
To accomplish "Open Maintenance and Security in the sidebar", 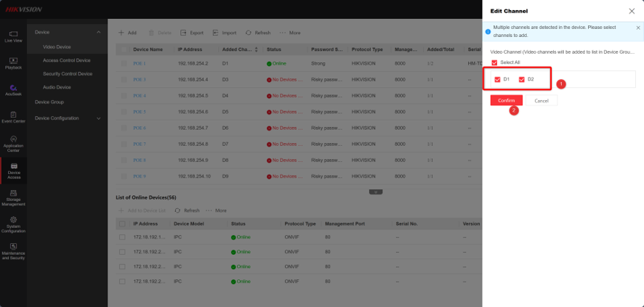I will tap(13, 251).
